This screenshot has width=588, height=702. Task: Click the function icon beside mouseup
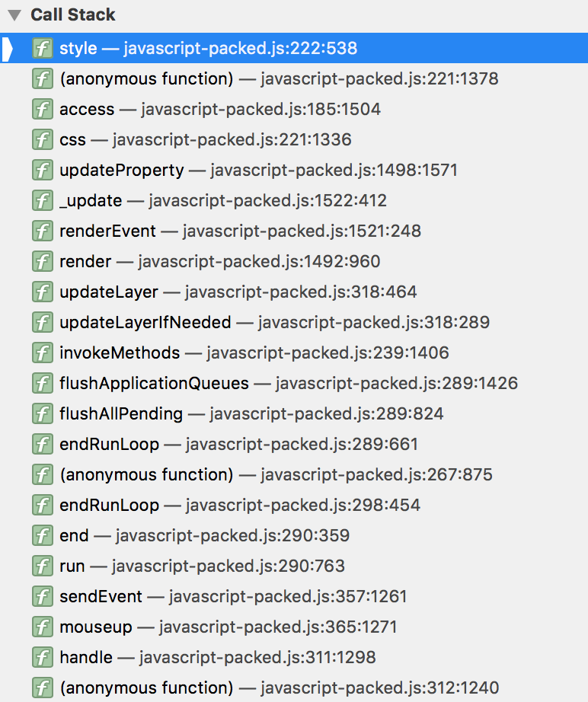(x=43, y=627)
